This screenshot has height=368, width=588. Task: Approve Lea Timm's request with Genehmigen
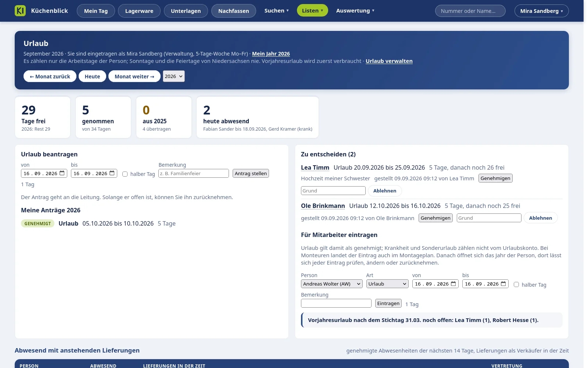coord(495,178)
